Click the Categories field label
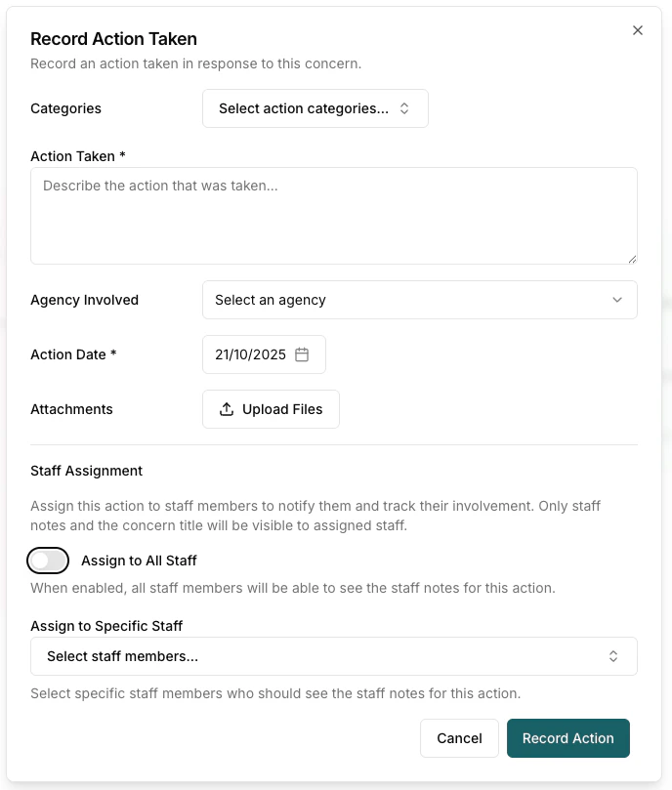 pos(65,108)
